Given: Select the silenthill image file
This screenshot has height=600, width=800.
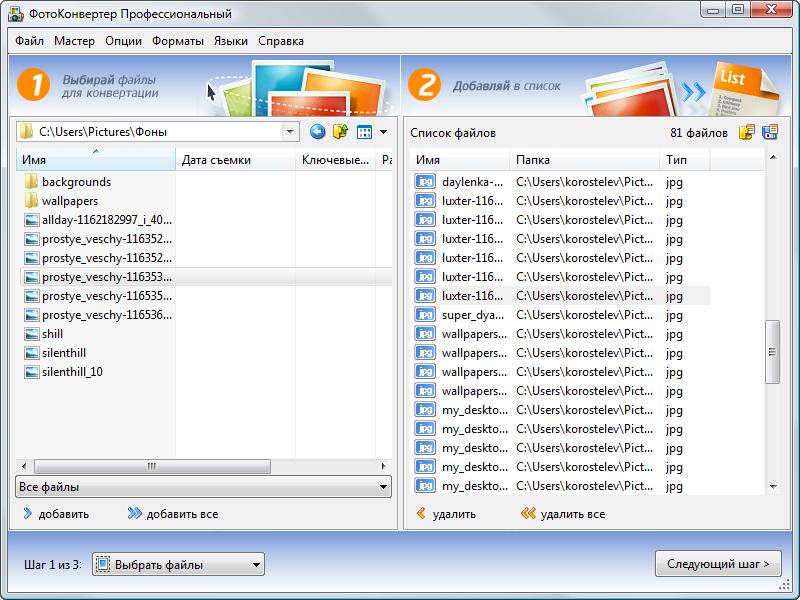Looking at the screenshot, I should [64, 353].
